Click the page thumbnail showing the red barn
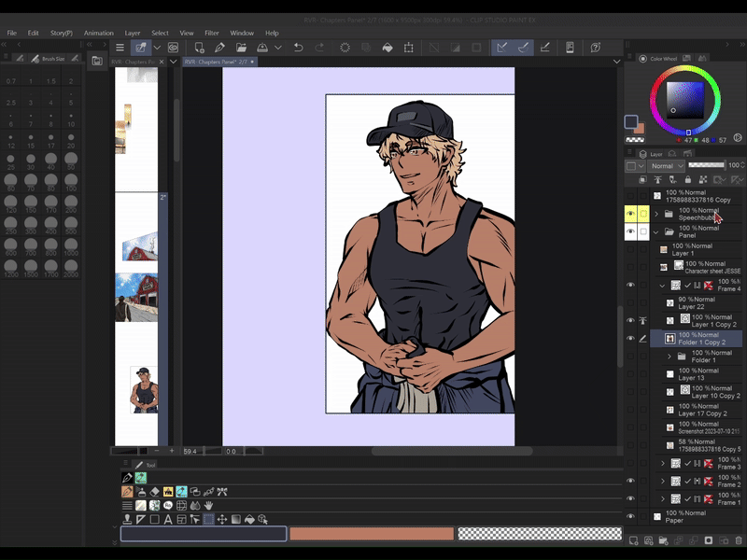Screen dimensions: 747x560 136,297
